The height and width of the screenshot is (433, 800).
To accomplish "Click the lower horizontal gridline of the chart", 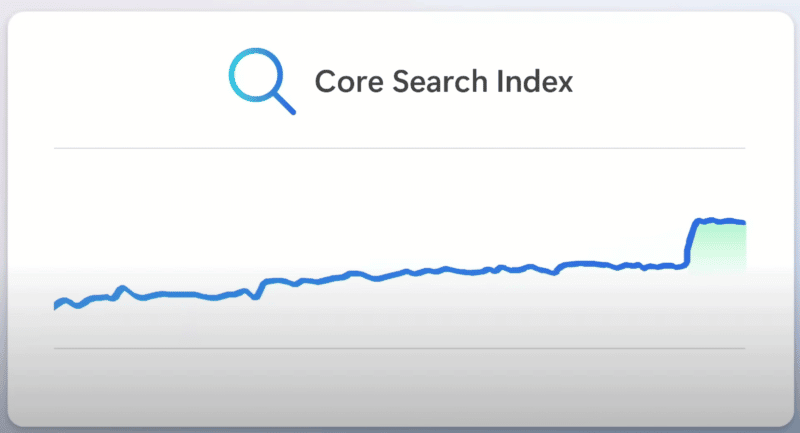I will point(400,349).
